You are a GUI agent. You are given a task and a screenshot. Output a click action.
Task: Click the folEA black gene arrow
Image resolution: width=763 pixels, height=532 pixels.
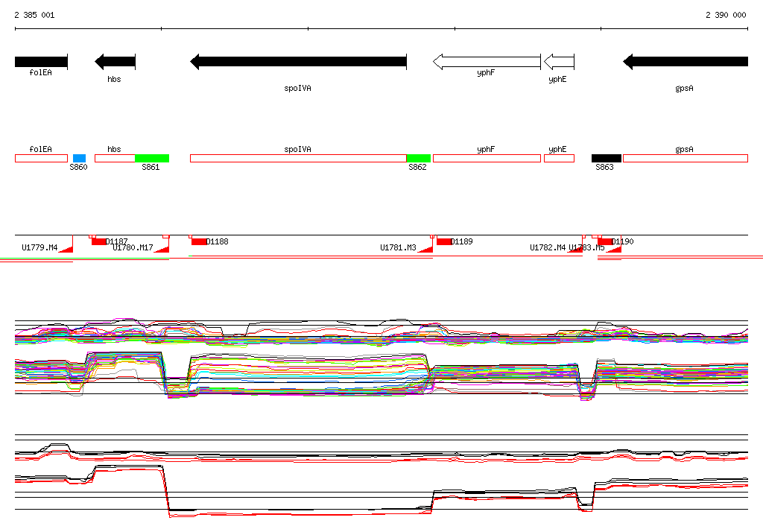point(42,62)
